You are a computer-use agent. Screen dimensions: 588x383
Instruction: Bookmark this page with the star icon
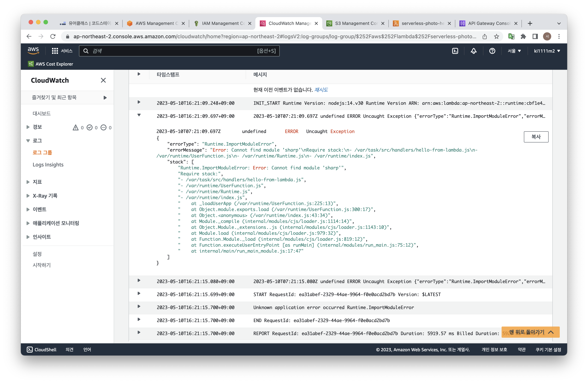496,37
